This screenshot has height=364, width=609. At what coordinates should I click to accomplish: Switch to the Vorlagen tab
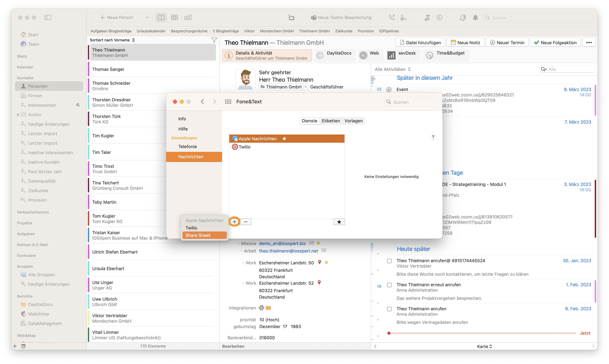[353, 121]
